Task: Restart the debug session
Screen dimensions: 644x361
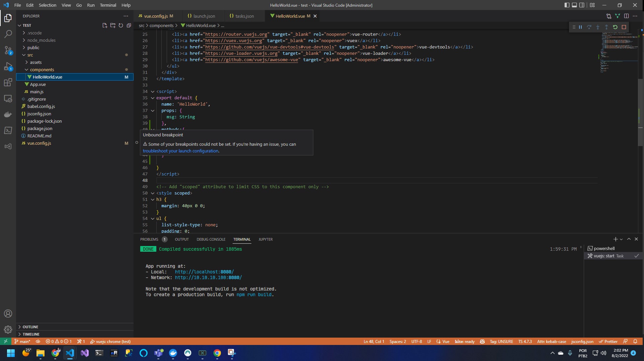Action: pyautogui.click(x=615, y=27)
